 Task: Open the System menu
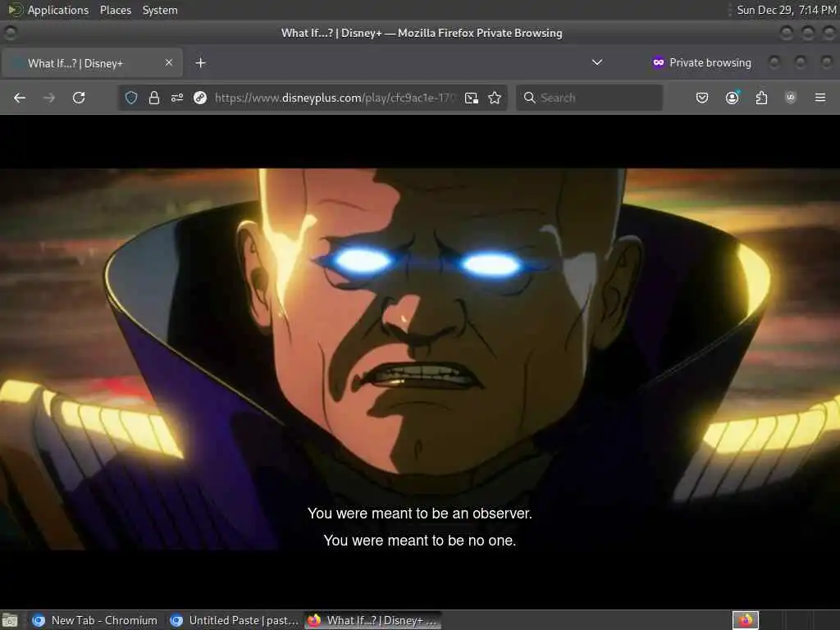[x=160, y=10]
